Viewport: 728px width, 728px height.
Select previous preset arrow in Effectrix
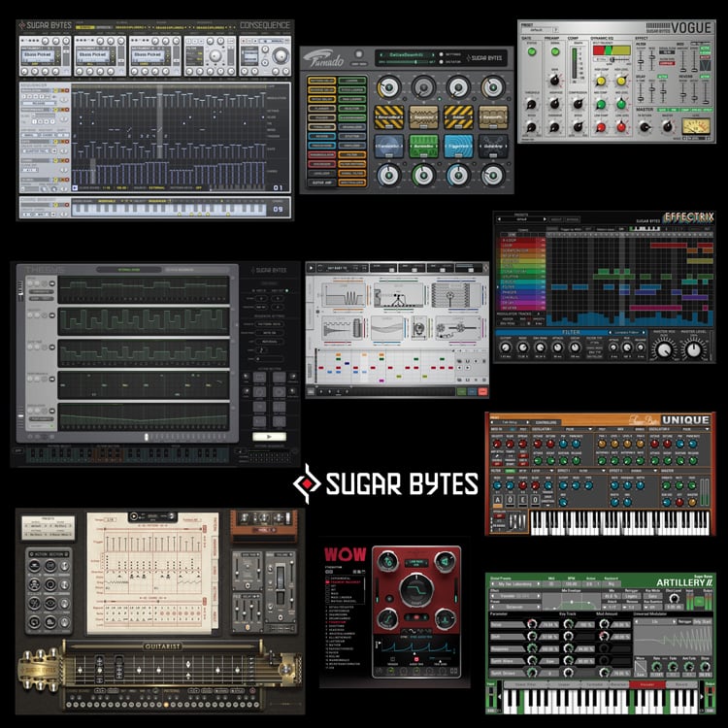(500, 218)
